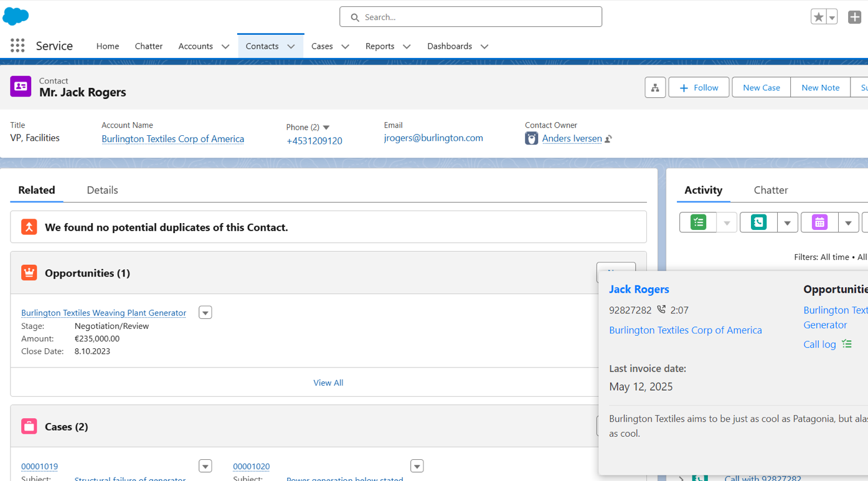The image size is (868, 481).
Task: Open the Log a Call dropdown arrow
Action: 788,222
